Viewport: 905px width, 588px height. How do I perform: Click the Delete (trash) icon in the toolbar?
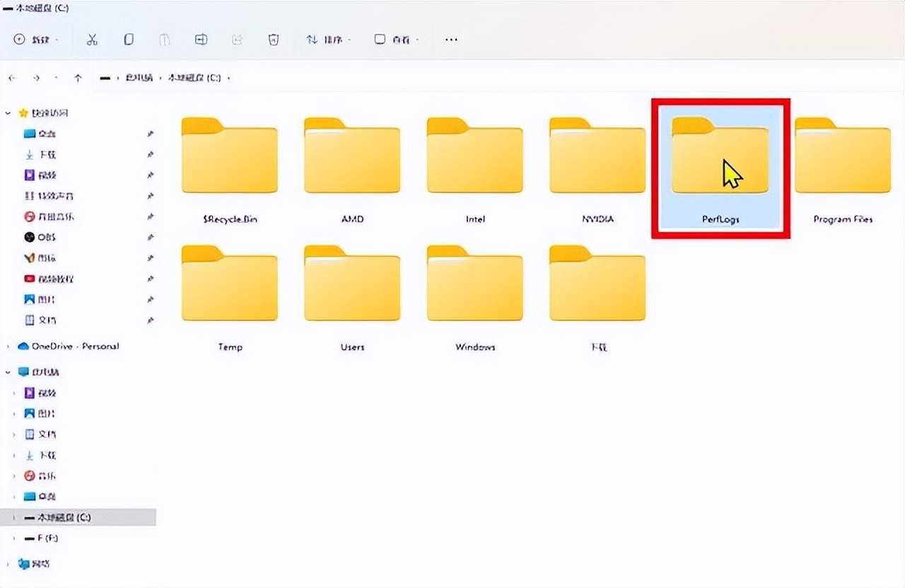point(273,40)
